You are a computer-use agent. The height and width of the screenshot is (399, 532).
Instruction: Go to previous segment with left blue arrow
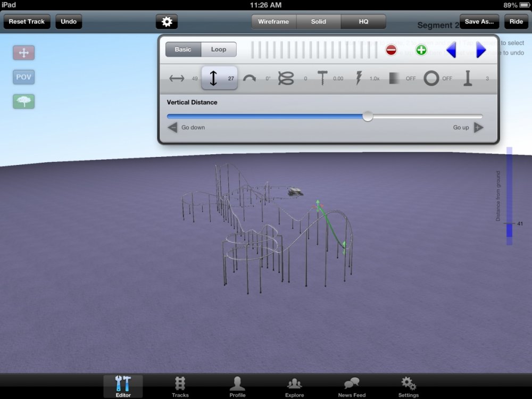[x=451, y=50]
